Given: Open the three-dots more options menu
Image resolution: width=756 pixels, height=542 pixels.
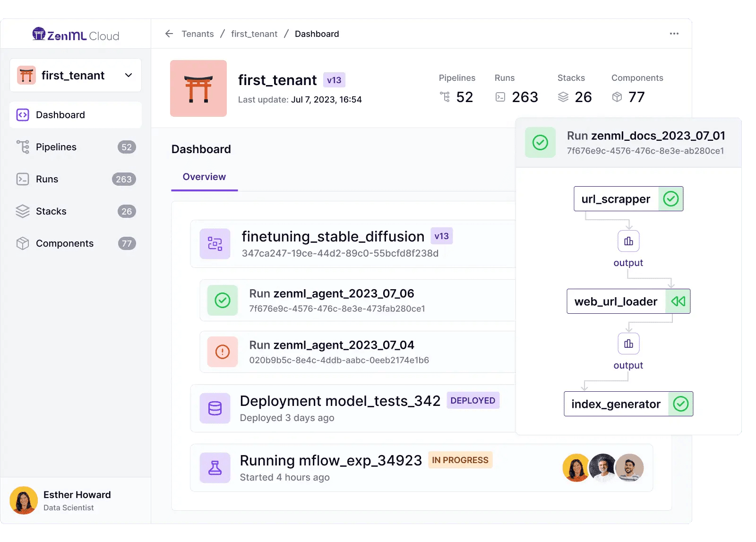Looking at the screenshot, I should click(674, 34).
